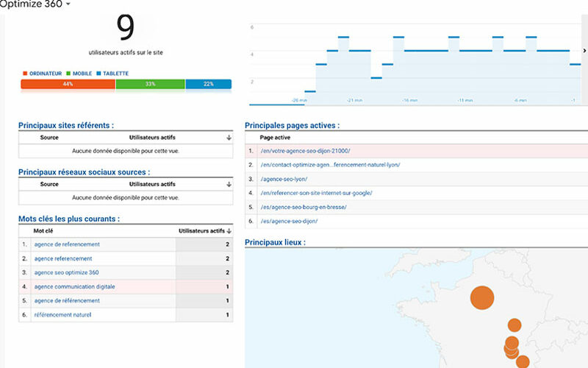Image resolution: width=588 pixels, height=368 pixels.
Task: Click the "Page active" column header
Action: coord(275,138)
